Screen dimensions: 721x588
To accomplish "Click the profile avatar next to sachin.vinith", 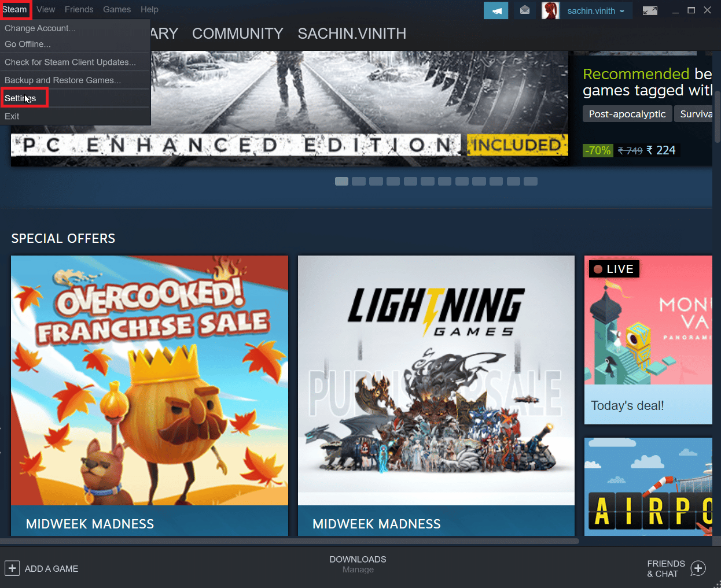I will click(x=550, y=10).
